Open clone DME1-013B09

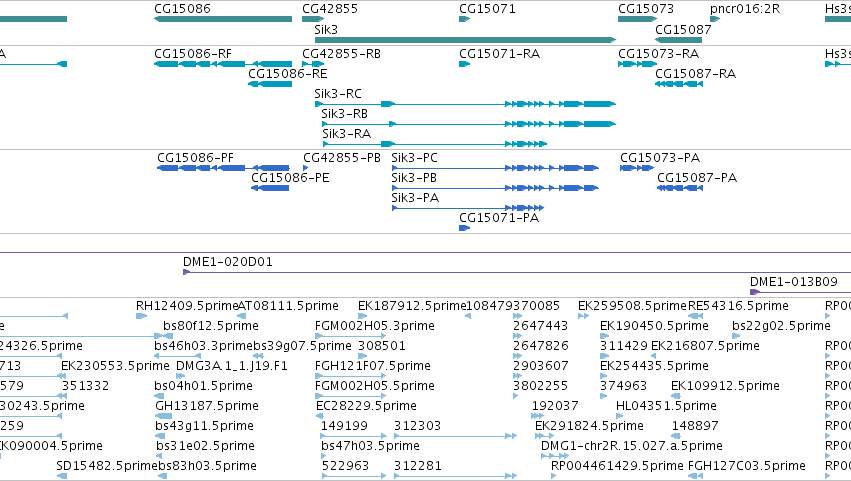pyautogui.click(x=793, y=282)
